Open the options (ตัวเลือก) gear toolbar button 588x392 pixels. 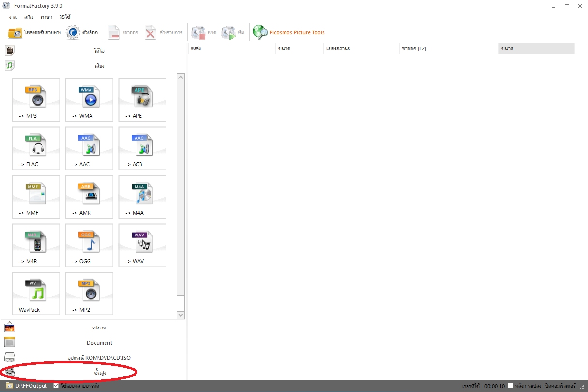point(82,33)
